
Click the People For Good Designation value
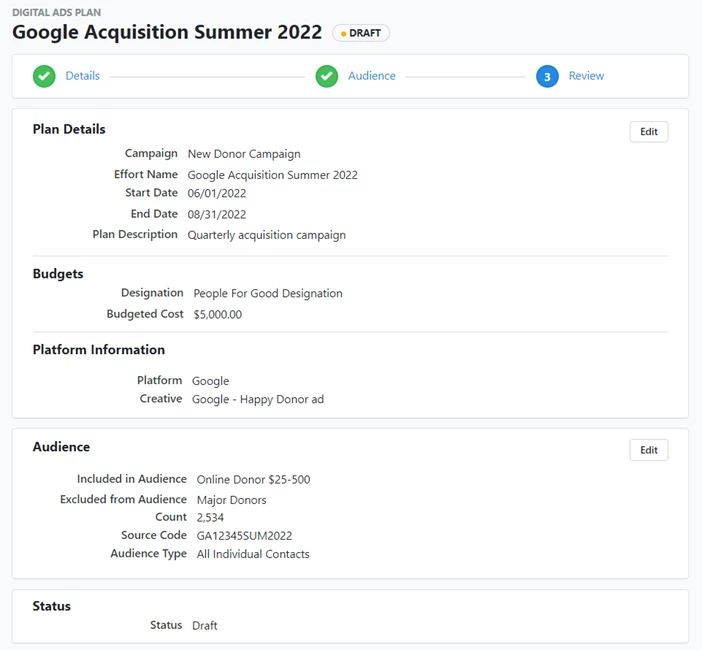click(x=268, y=294)
